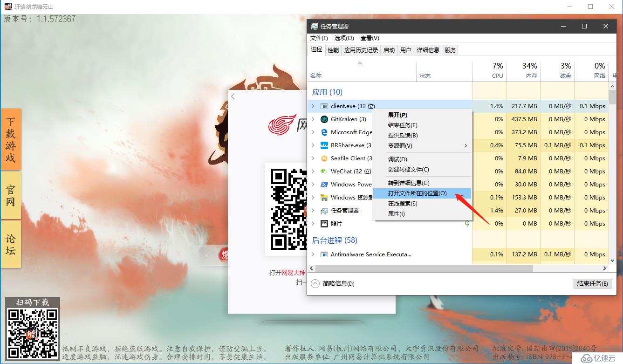Viewport: 623px width, 364px height.
Task: Click the RRShare.exe process icon
Action: (324, 145)
